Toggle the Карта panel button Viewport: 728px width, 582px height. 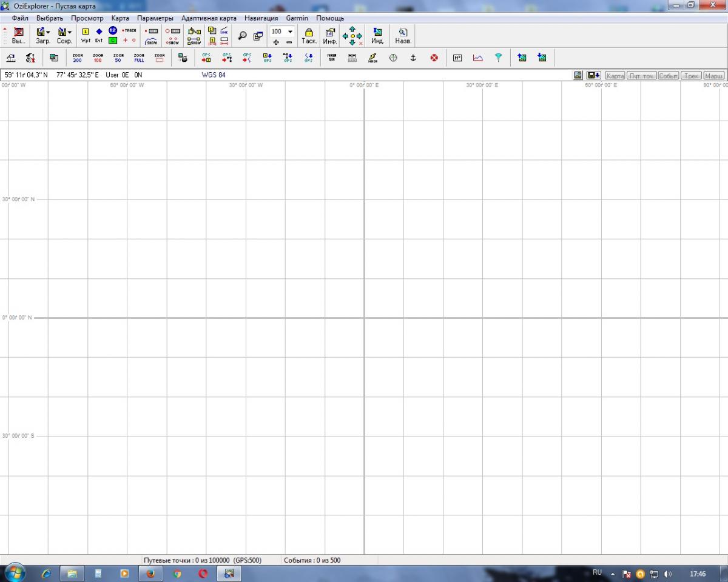click(615, 75)
